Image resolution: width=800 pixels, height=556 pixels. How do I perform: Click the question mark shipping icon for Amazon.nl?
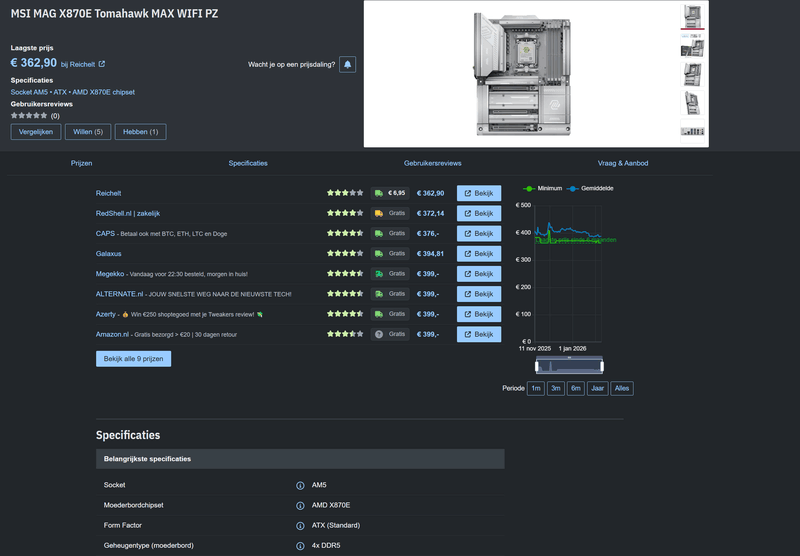pos(379,335)
